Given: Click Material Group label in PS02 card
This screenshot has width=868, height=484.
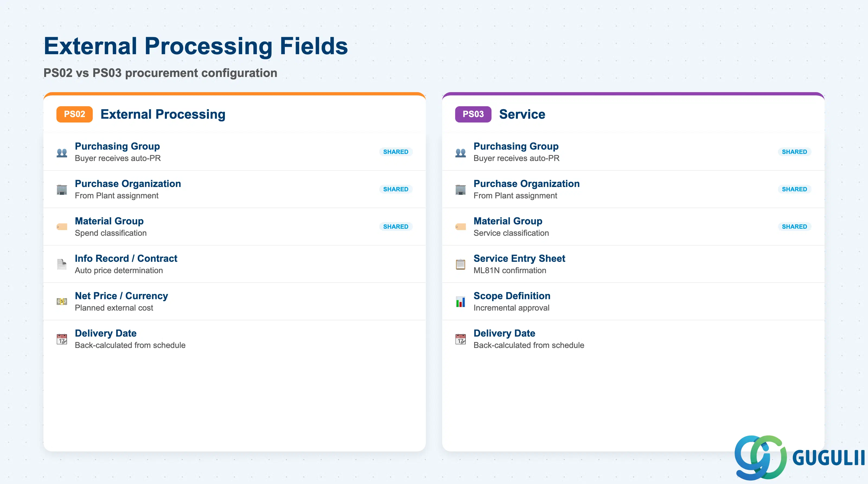Looking at the screenshot, I should pos(109,221).
